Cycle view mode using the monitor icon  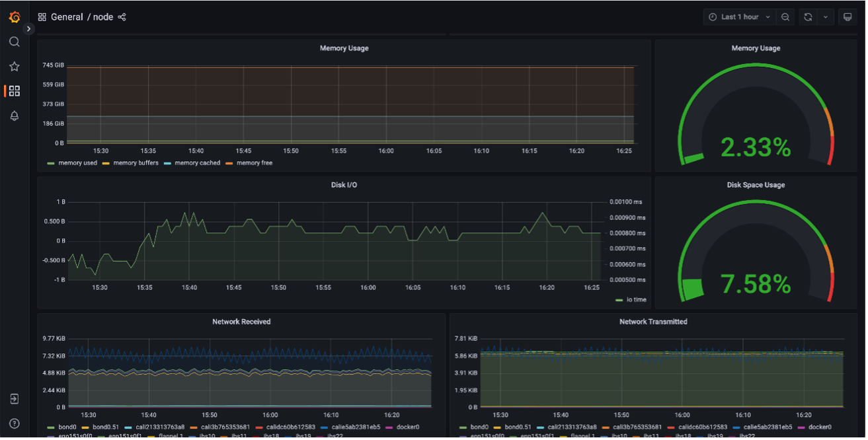[x=848, y=17]
